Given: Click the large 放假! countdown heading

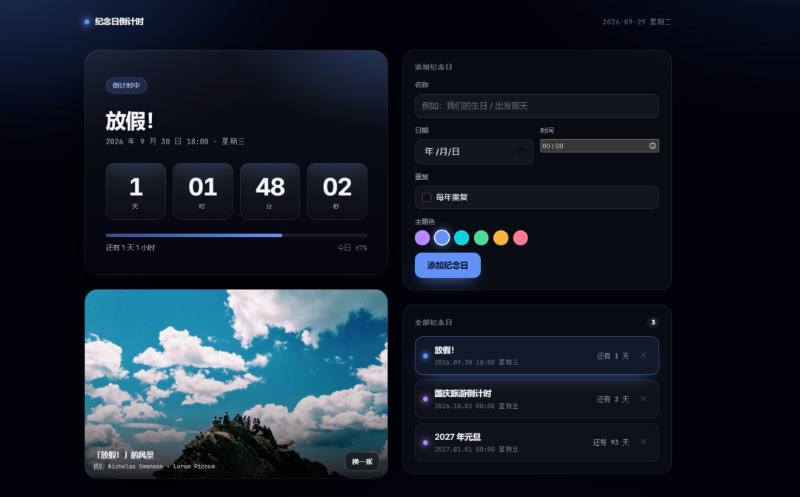Looking at the screenshot, I should coord(130,121).
